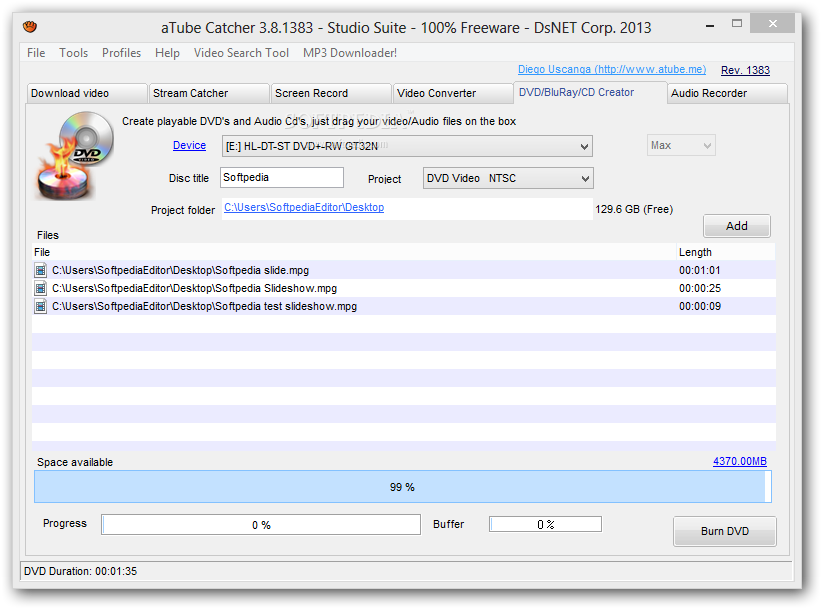822x609 pixels.
Task: Click the Burn DVD button
Action: 724,531
